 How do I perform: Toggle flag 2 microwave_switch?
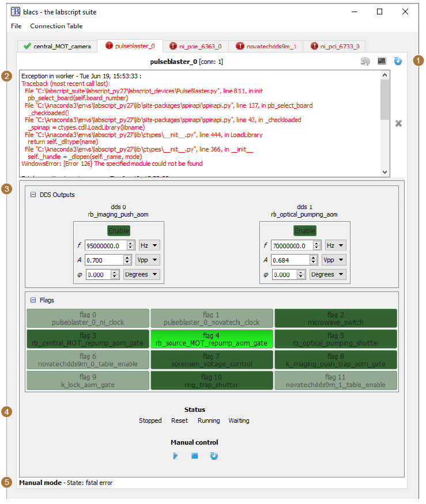click(x=335, y=318)
